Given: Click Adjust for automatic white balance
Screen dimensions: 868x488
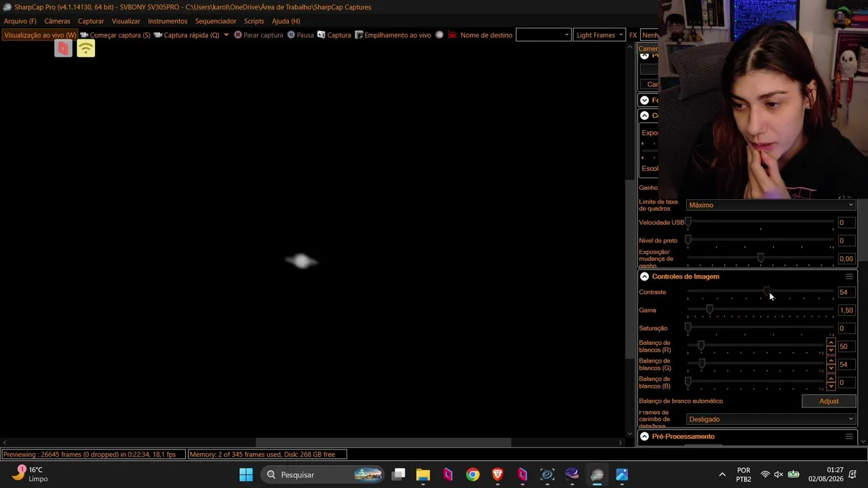Looking at the screenshot, I should point(829,401).
